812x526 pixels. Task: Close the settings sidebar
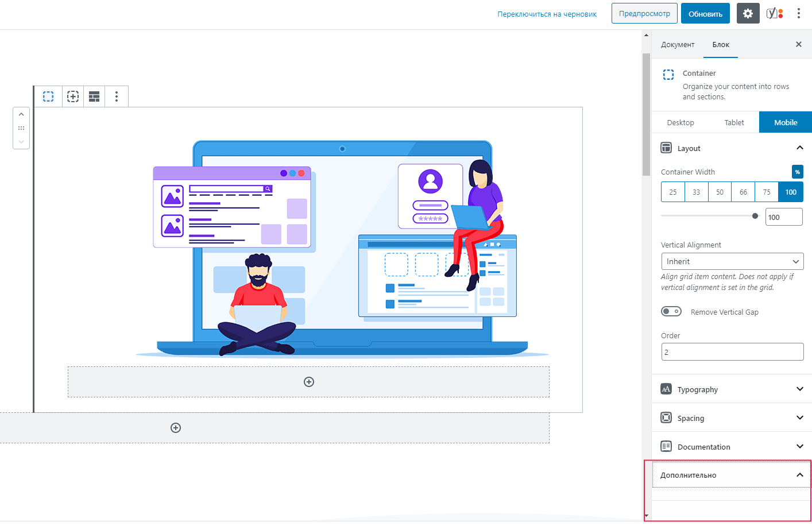tap(798, 44)
